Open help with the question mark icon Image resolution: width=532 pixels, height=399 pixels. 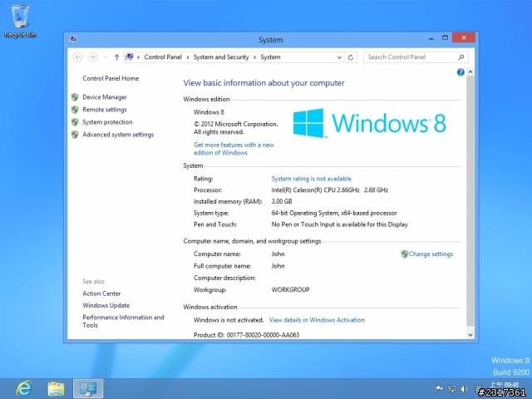[x=461, y=72]
